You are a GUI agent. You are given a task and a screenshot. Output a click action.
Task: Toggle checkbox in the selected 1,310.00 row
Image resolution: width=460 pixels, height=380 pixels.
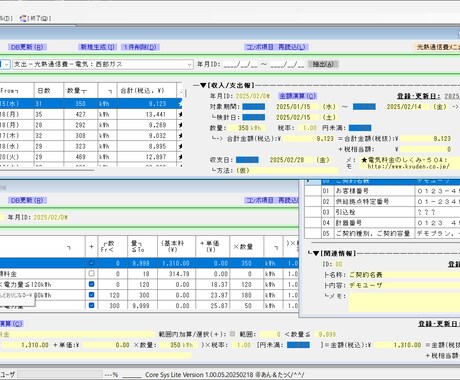pos(92,263)
